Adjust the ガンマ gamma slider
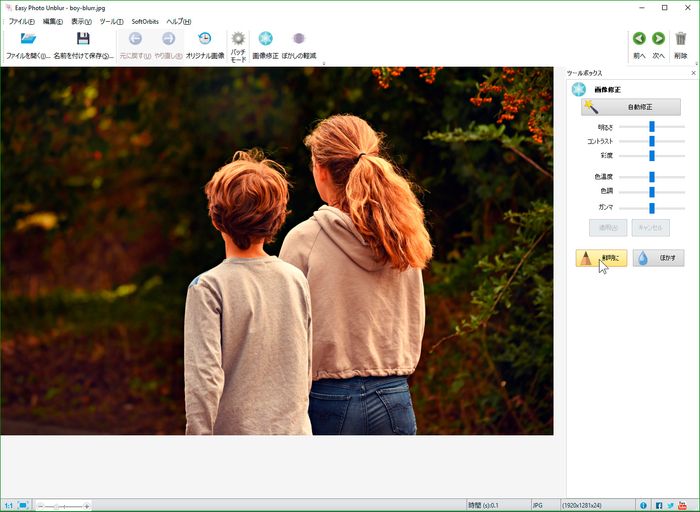 (x=652, y=208)
